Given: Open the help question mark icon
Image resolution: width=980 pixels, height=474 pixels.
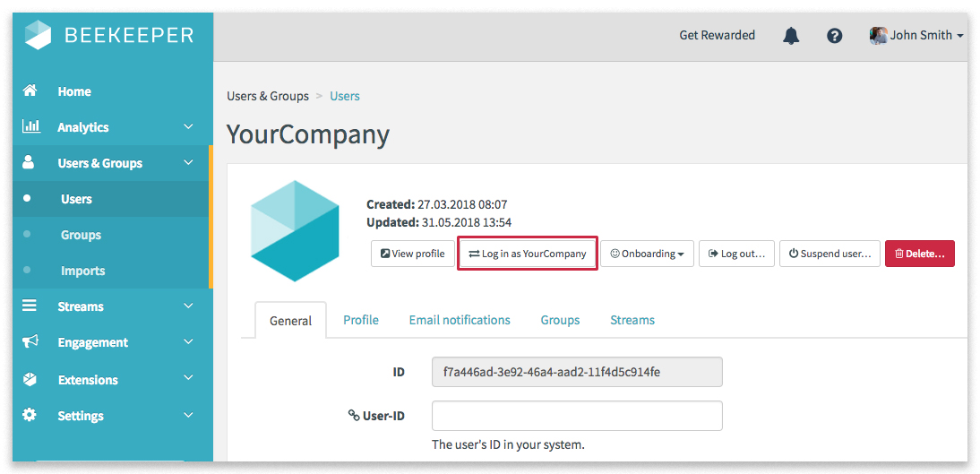Looking at the screenshot, I should pyautogui.click(x=834, y=36).
